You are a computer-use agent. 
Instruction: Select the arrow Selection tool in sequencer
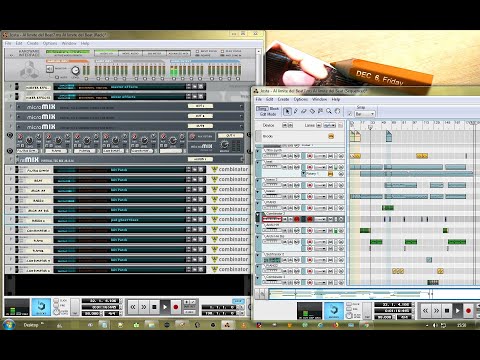click(287, 111)
